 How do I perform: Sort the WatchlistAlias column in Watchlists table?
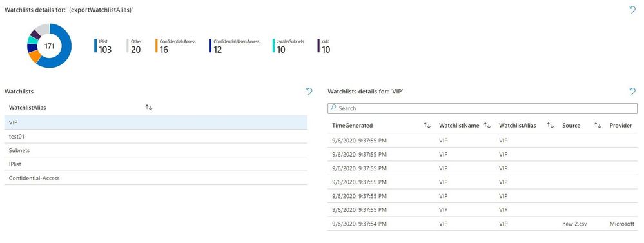[x=149, y=108]
